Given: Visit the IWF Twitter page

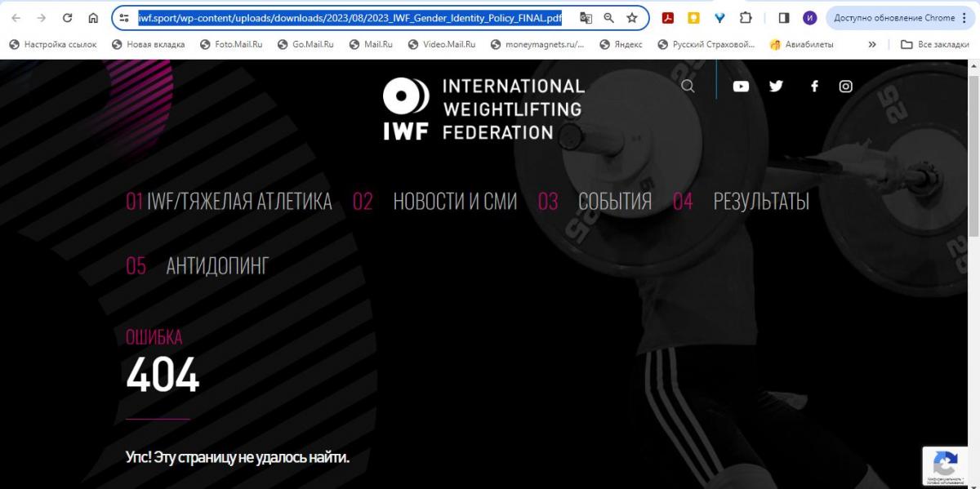Looking at the screenshot, I should (776, 86).
